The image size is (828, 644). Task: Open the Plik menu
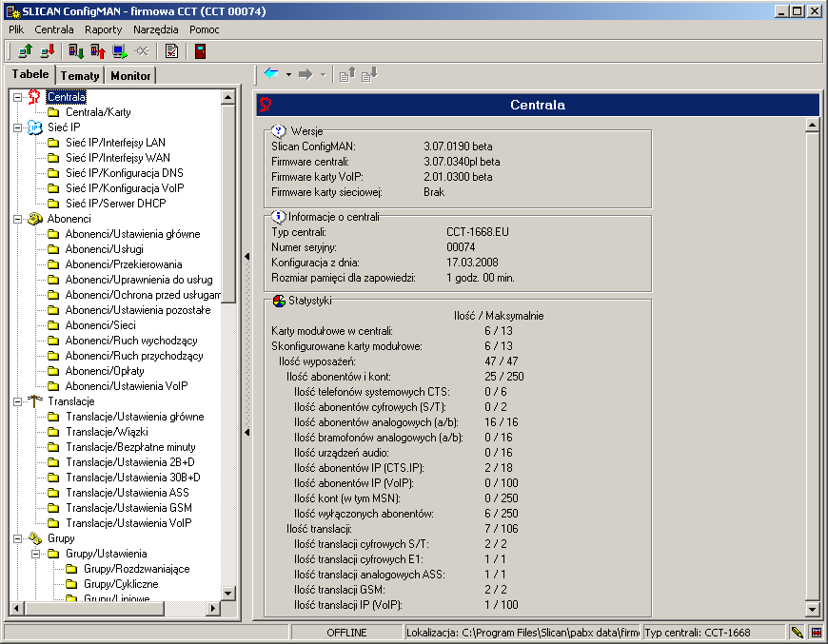(16, 29)
